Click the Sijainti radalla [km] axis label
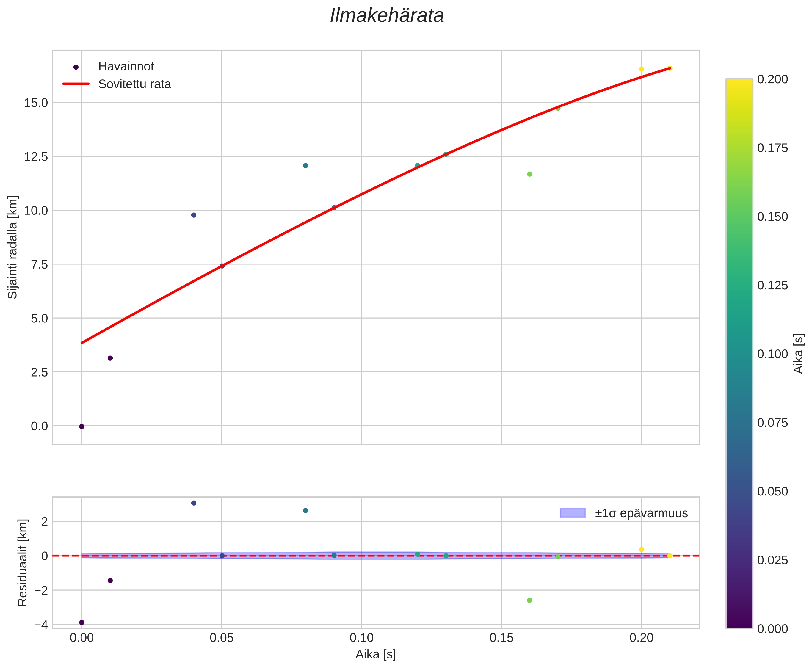The width and height of the screenshot is (812, 668). pos(13,247)
